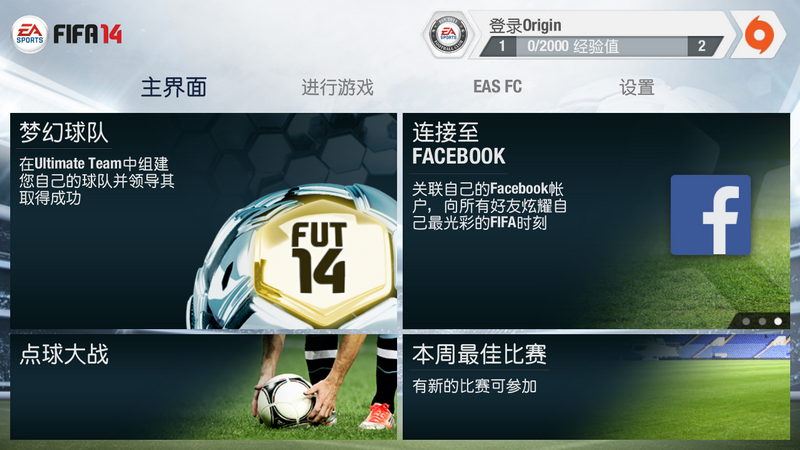Click the level 2 indicator
Image resolution: width=800 pixels, height=450 pixels.
[x=703, y=46]
